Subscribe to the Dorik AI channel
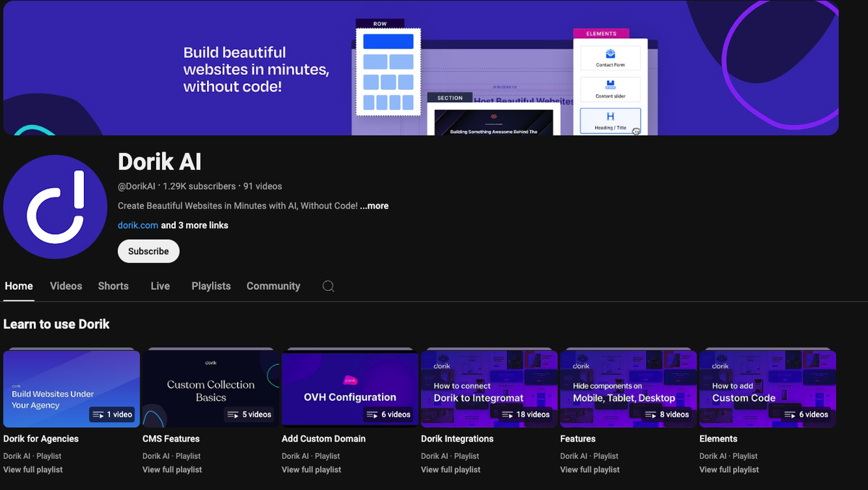Viewport: 868px width, 490px height. click(148, 251)
